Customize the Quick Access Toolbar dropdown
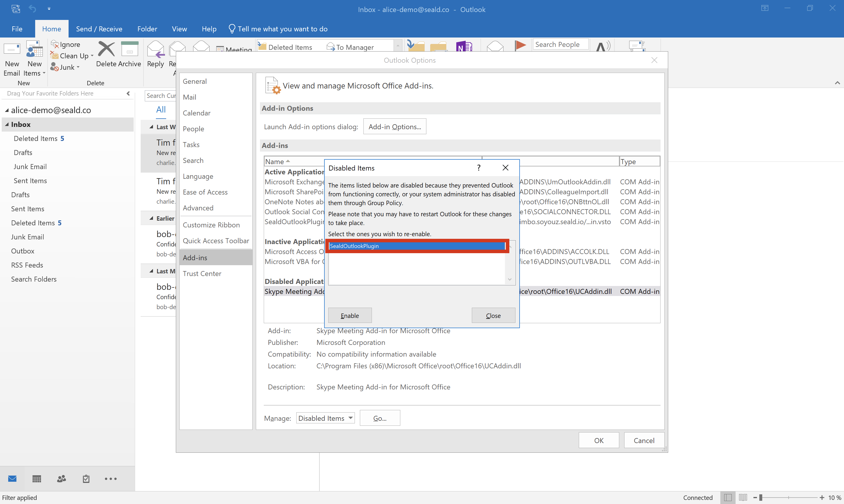 49,9
